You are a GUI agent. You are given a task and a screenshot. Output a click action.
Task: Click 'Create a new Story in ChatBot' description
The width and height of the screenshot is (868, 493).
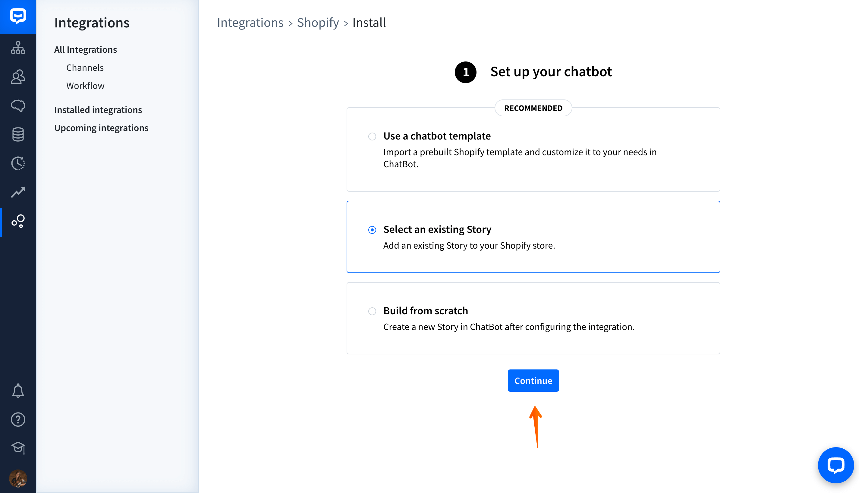(509, 327)
